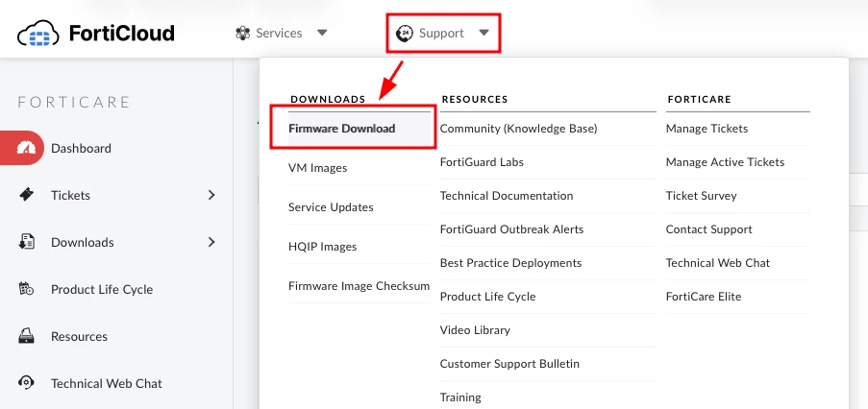Screen dimensions: 868x409
Task: Select VM Images in the Downloads menu
Action: 318,168
